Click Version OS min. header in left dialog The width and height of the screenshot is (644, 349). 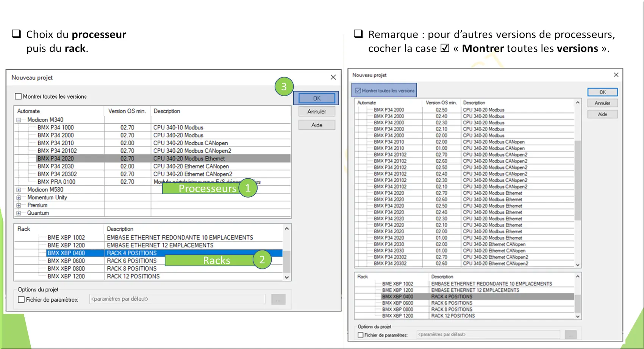[127, 111]
